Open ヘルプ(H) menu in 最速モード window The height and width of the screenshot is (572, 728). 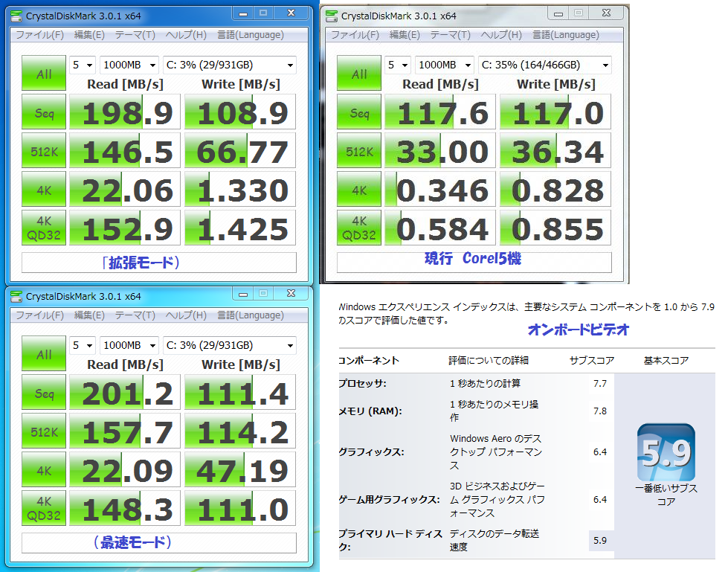[186, 315]
